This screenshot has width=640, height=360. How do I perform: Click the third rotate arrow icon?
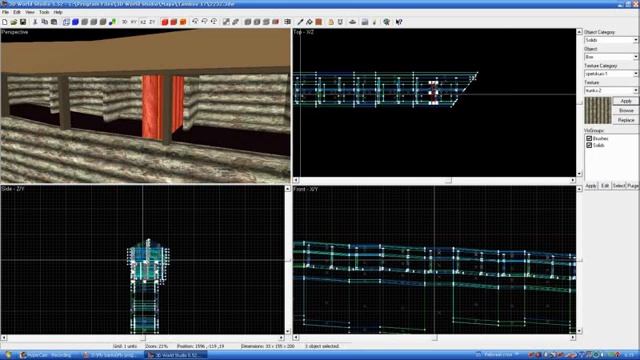pyautogui.click(x=214, y=22)
